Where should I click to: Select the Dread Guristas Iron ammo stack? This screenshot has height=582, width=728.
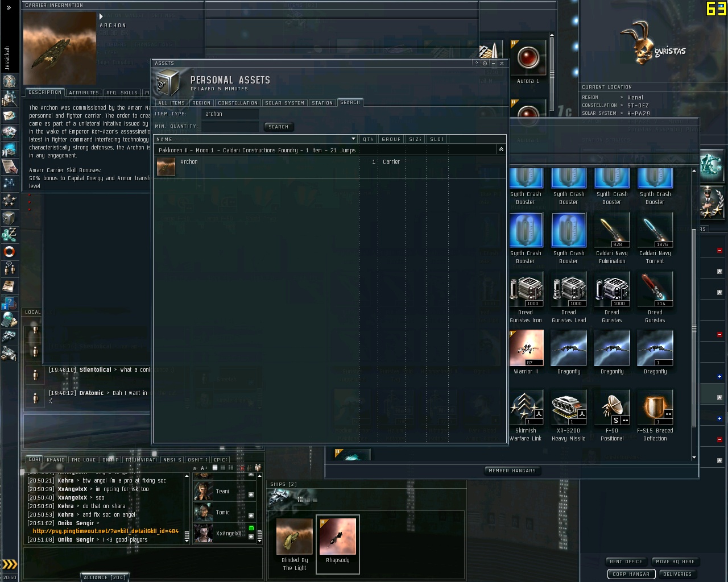pos(526,298)
